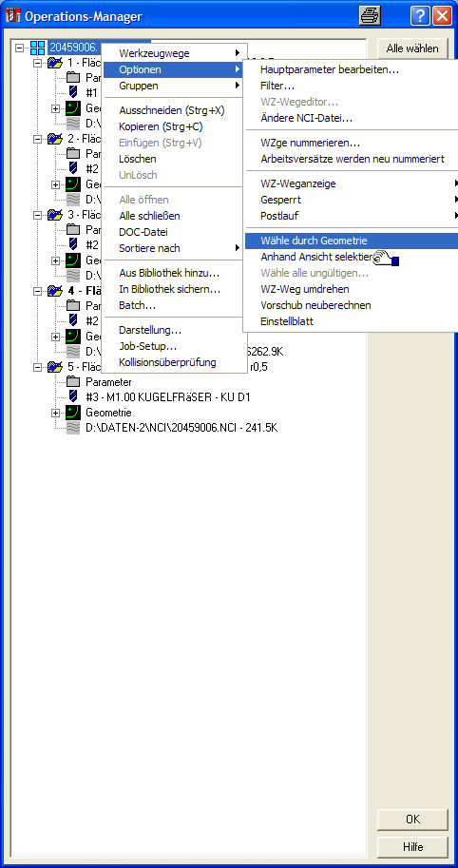Image resolution: width=458 pixels, height=868 pixels.
Task: Click the question mark help icon
Action: 420,16
